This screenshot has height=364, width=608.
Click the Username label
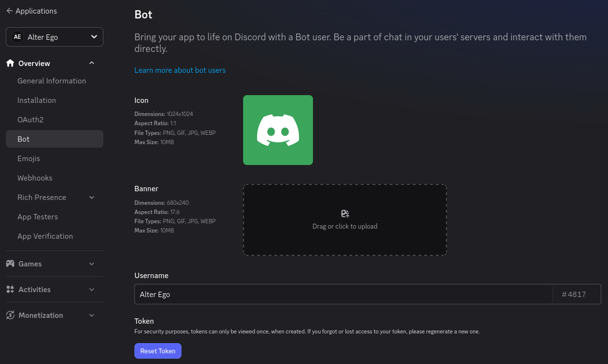point(151,275)
